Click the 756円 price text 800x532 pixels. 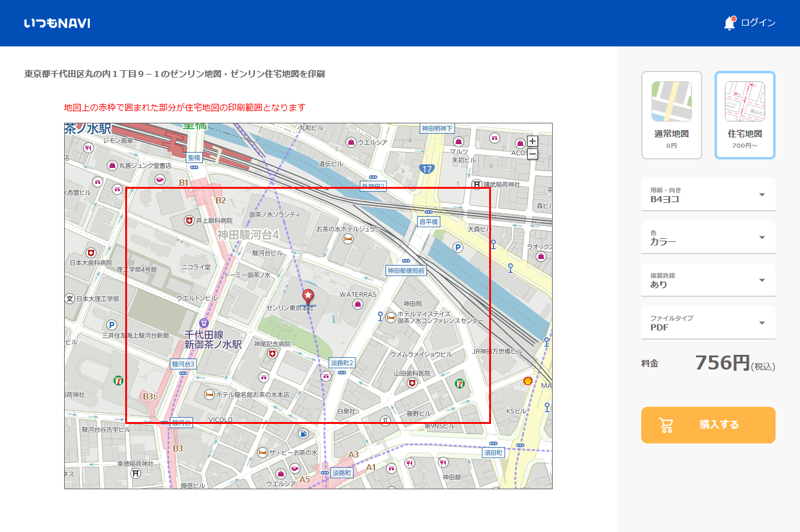[722, 363]
